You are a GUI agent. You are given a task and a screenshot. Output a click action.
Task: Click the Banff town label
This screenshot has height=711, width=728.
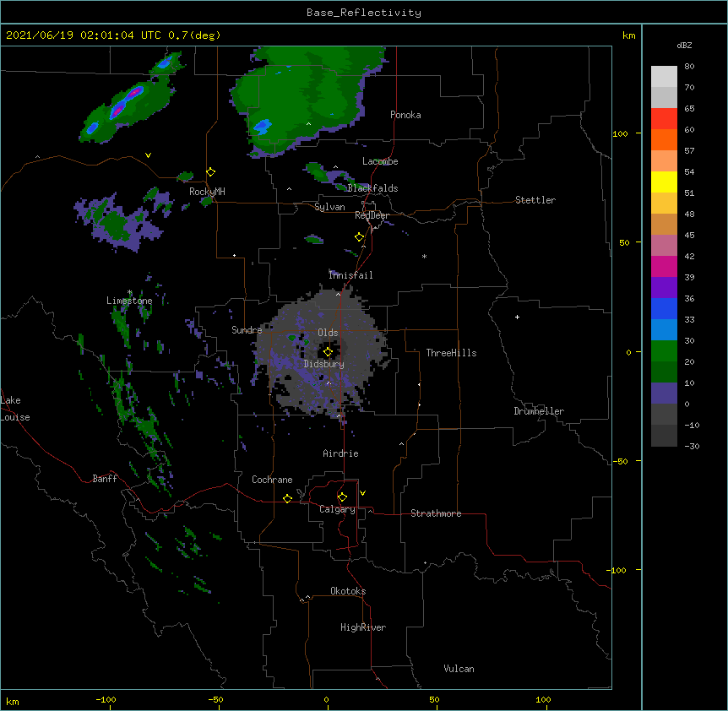coord(105,479)
